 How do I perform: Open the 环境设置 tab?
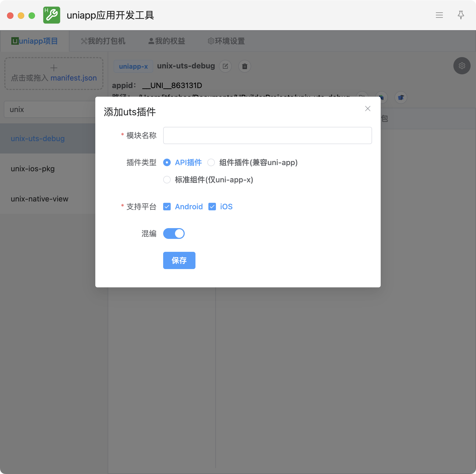pos(226,41)
